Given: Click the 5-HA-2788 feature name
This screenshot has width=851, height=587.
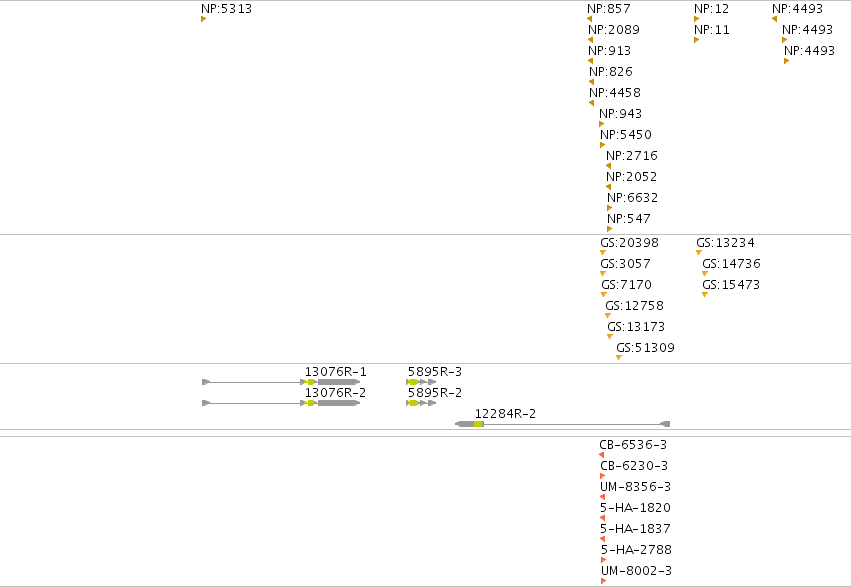Looking at the screenshot, I should pyautogui.click(x=637, y=550).
